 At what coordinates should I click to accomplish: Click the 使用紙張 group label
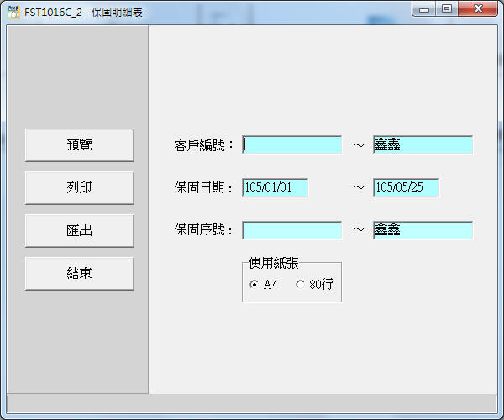point(274,263)
